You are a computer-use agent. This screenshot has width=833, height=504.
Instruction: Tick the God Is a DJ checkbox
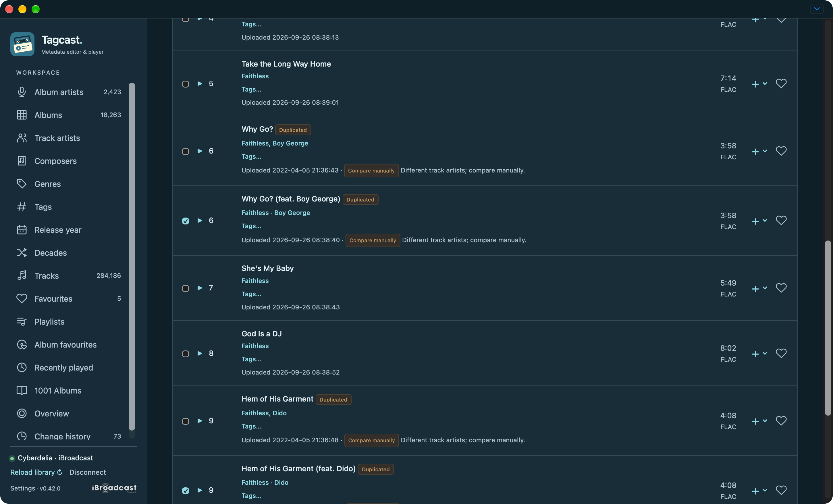click(x=186, y=354)
